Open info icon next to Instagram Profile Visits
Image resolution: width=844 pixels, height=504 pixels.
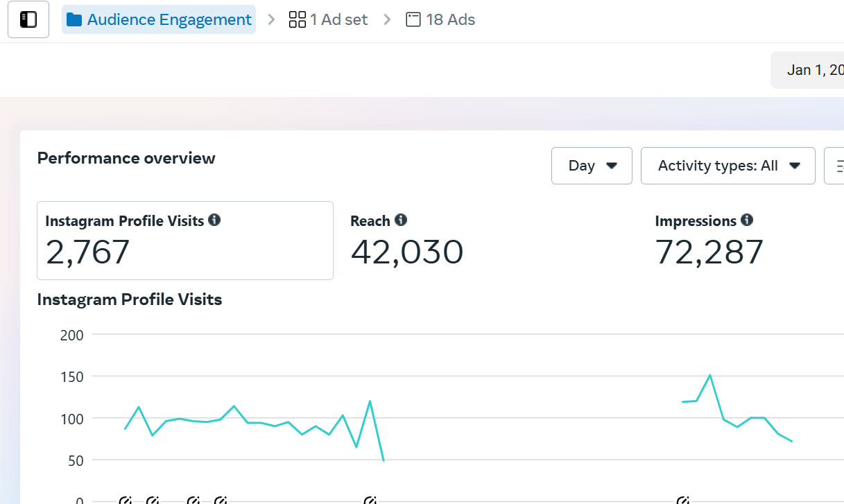pyautogui.click(x=214, y=220)
